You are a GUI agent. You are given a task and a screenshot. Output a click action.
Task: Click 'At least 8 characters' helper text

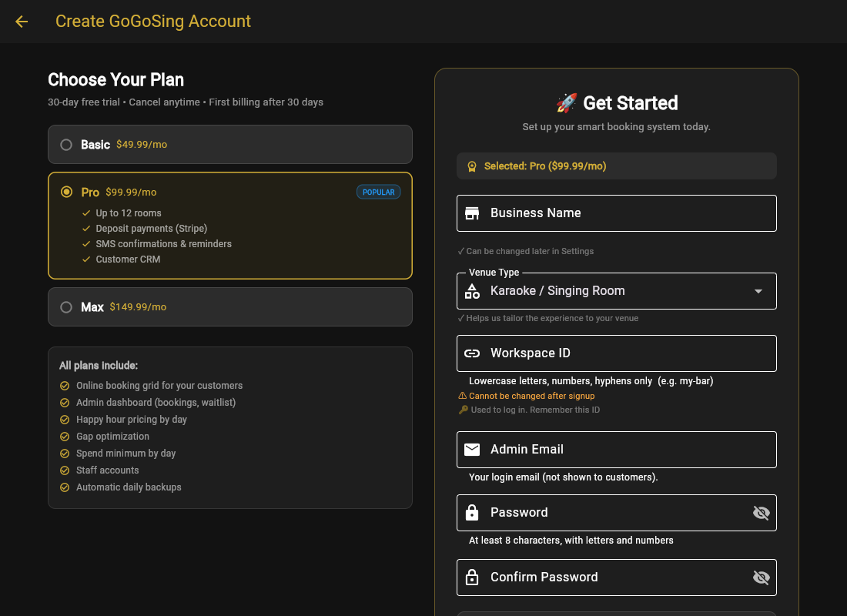[x=571, y=541]
